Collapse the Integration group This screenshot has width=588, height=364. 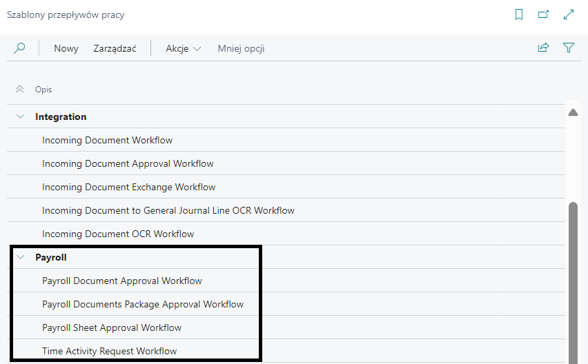coord(21,117)
